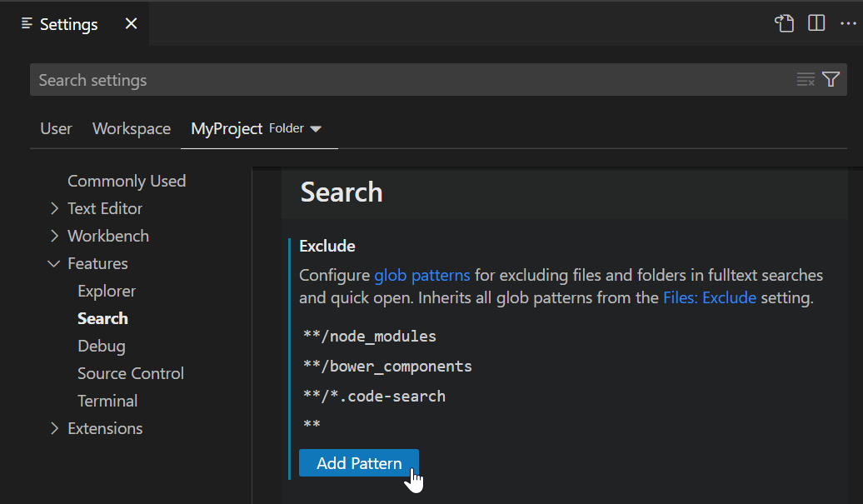Open Source Control settings under Features

(x=131, y=373)
